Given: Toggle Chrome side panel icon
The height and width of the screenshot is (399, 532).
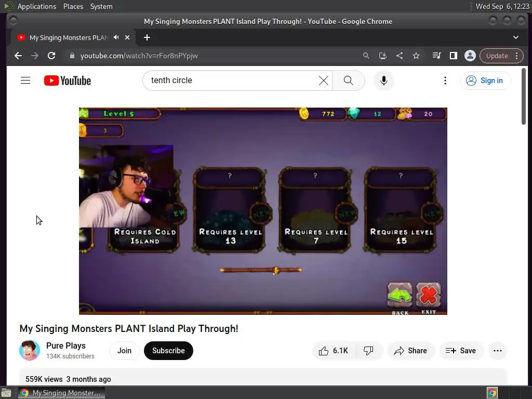Looking at the screenshot, I should (x=453, y=56).
